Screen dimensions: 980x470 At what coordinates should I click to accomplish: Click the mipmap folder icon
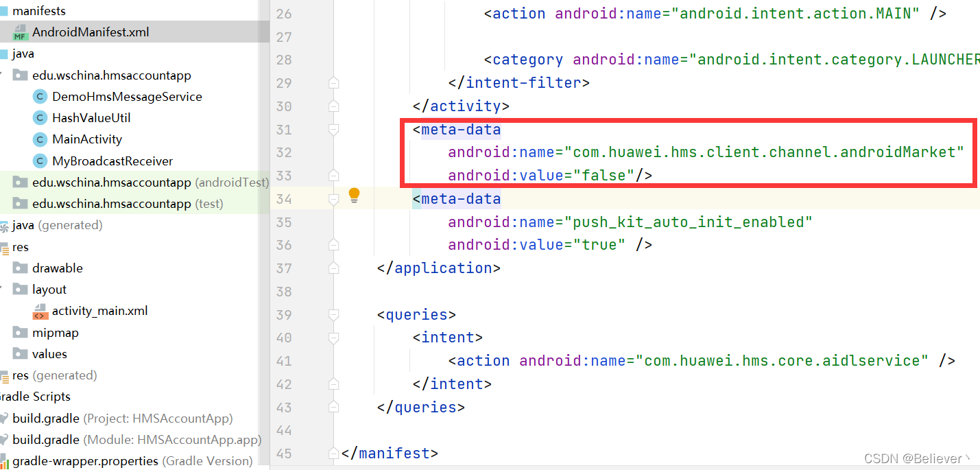click(21, 333)
